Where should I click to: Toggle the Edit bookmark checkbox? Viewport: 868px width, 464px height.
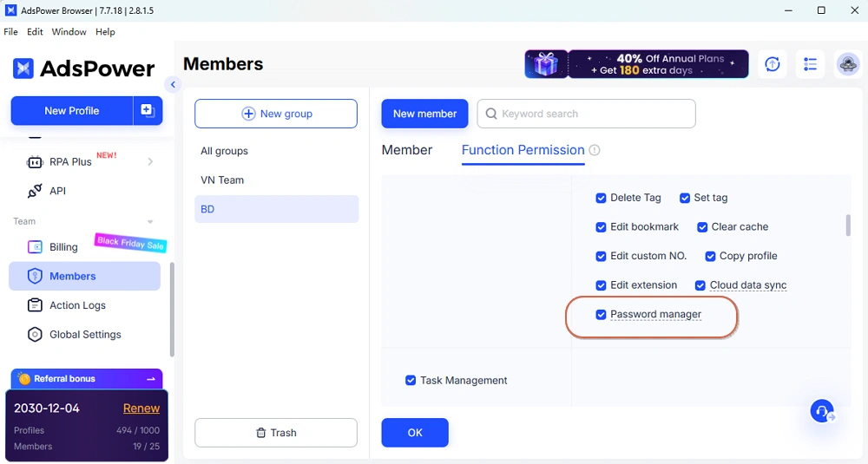tap(601, 227)
